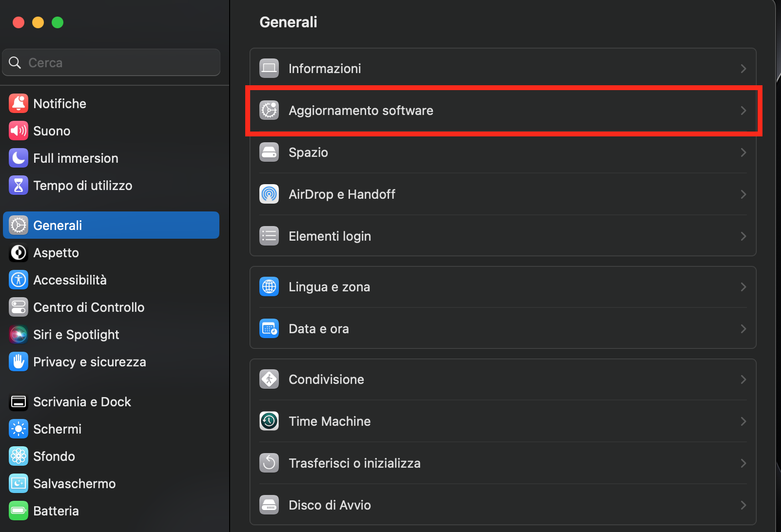The height and width of the screenshot is (532, 781).
Task: Click the Suono speaker icon
Action: click(x=18, y=131)
